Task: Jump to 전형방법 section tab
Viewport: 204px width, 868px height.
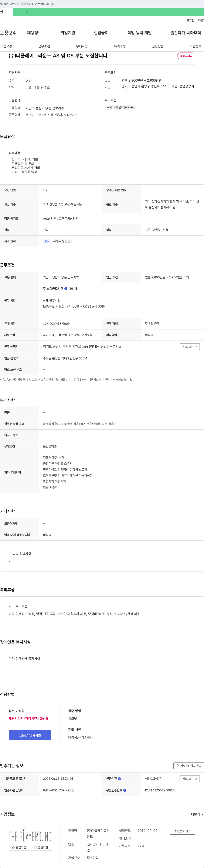Action: coord(157,46)
